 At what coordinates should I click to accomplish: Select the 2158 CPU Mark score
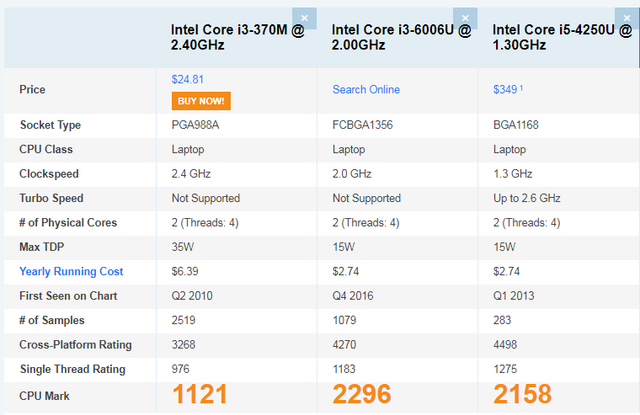pyautogui.click(x=522, y=394)
